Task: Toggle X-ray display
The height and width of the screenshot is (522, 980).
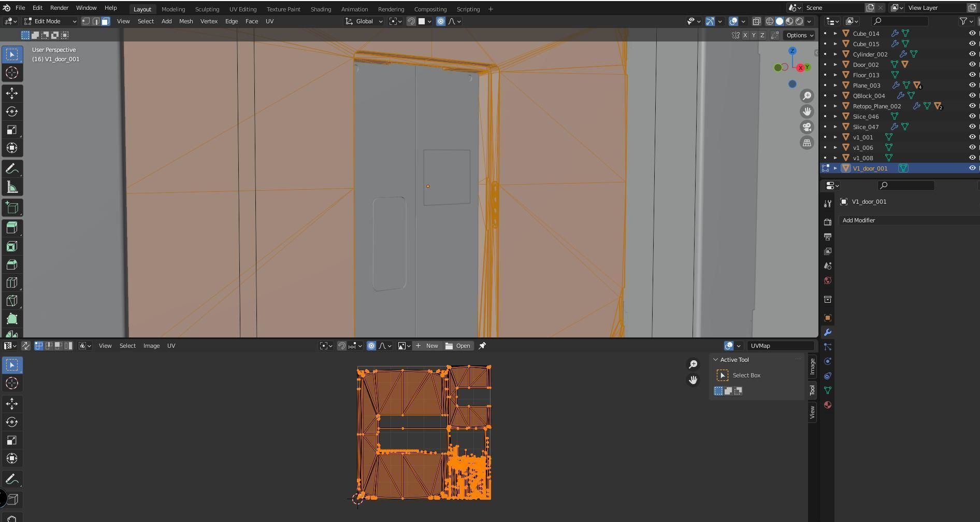Action: tap(757, 21)
